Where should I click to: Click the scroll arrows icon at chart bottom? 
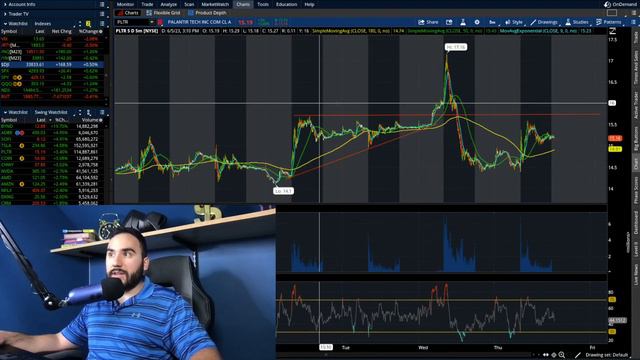tap(546, 355)
